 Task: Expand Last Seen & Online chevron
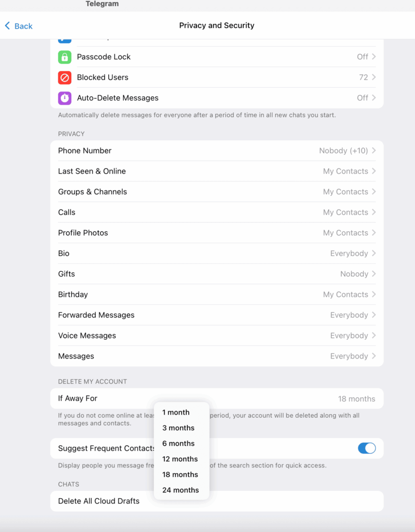click(374, 171)
